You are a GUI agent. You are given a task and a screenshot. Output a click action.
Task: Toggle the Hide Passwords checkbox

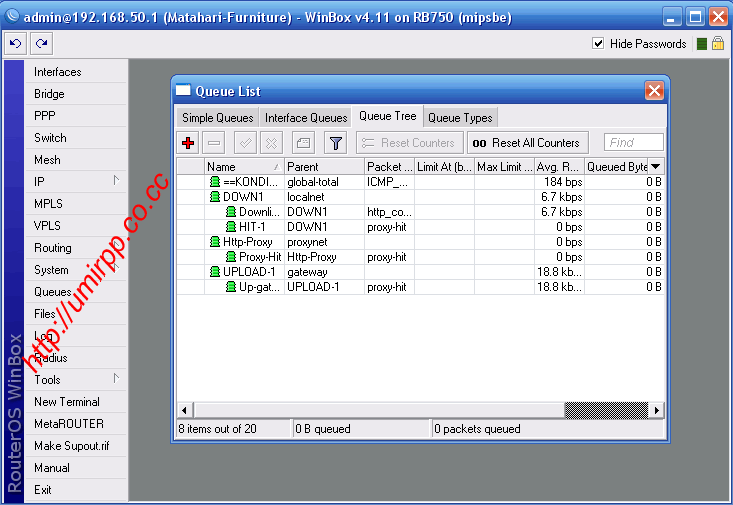point(598,43)
